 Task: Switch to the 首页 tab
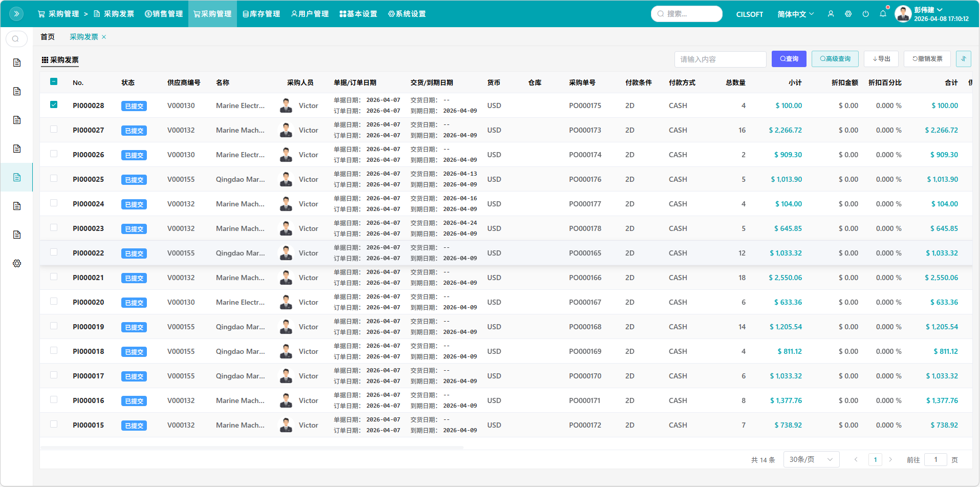pyautogui.click(x=48, y=37)
